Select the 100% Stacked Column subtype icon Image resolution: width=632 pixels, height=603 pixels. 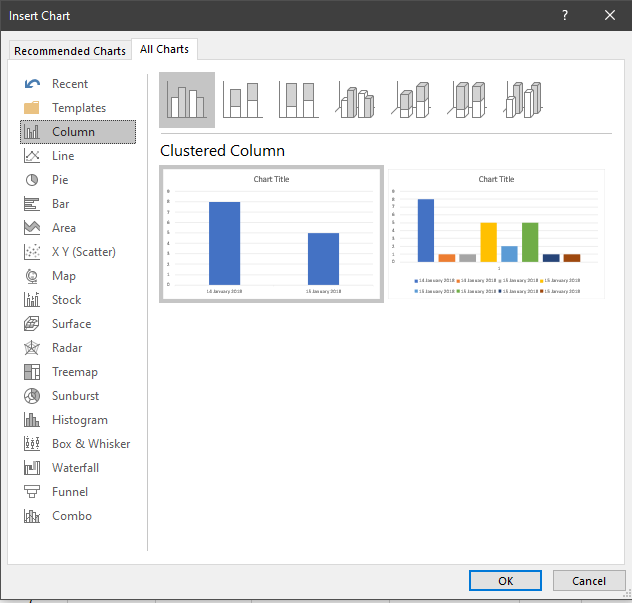[299, 100]
